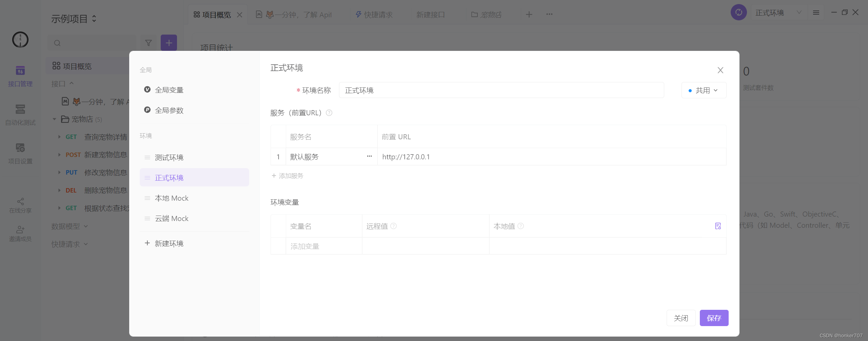Open 在线分享 in the sidebar
The height and width of the screenshot is (341, 868).
tap(20, 205)
